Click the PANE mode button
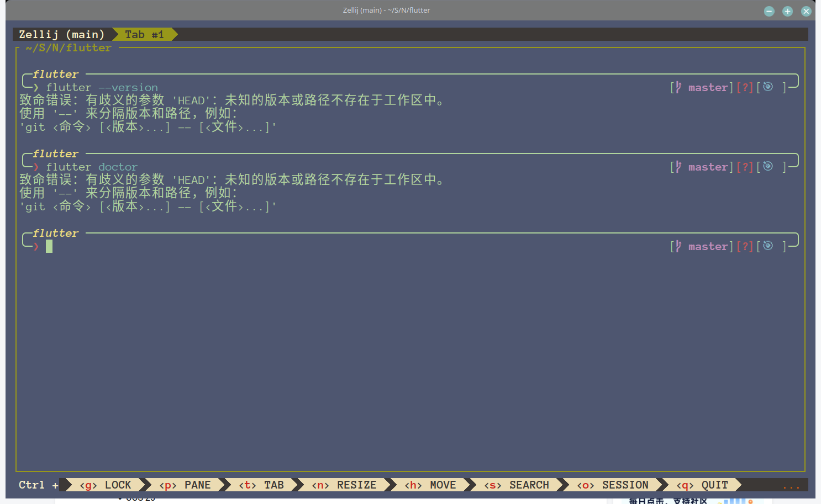 click(185, 485)
